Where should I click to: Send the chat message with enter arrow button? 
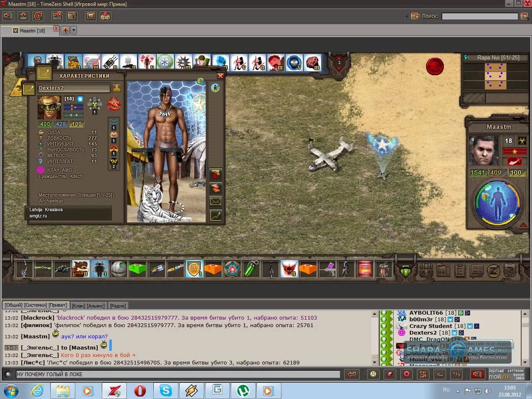tap(352, 374)
